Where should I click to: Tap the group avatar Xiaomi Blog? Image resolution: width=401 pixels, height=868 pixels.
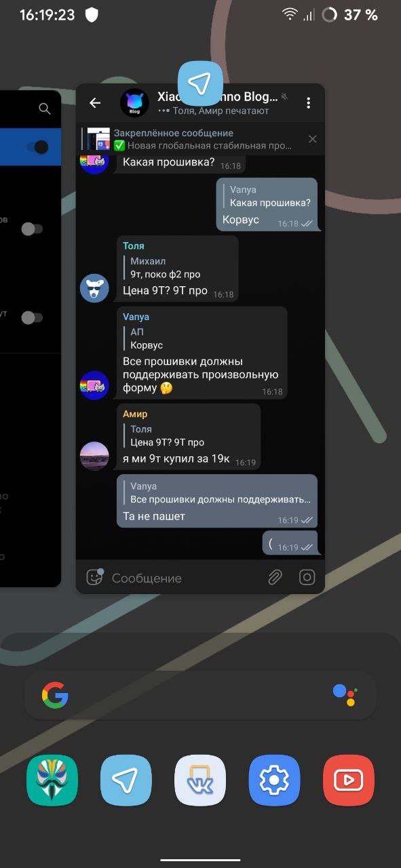click(x=134, y=103)
